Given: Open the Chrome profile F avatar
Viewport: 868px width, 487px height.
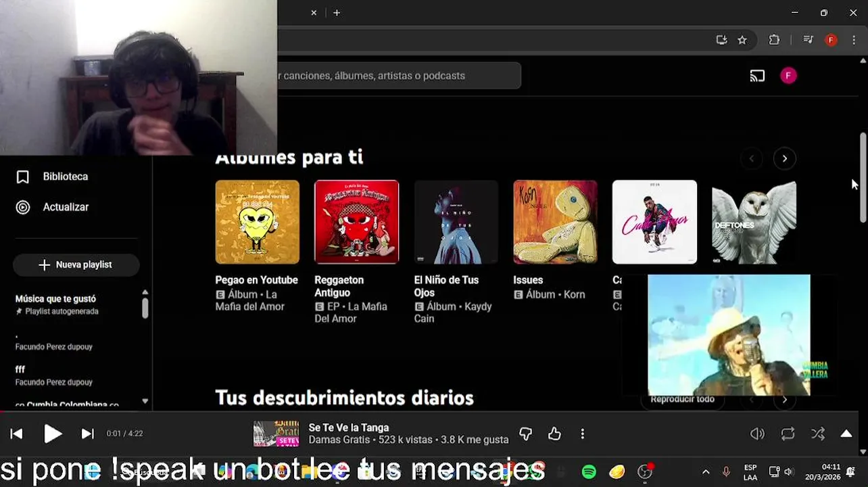Looking at the screenshot, I should 831,40.
